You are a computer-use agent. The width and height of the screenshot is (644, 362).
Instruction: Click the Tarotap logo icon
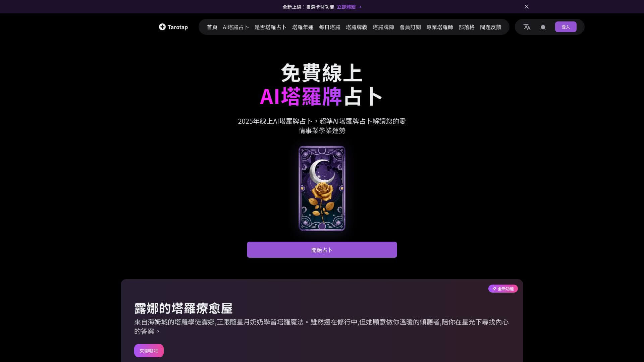pos(162,27)
